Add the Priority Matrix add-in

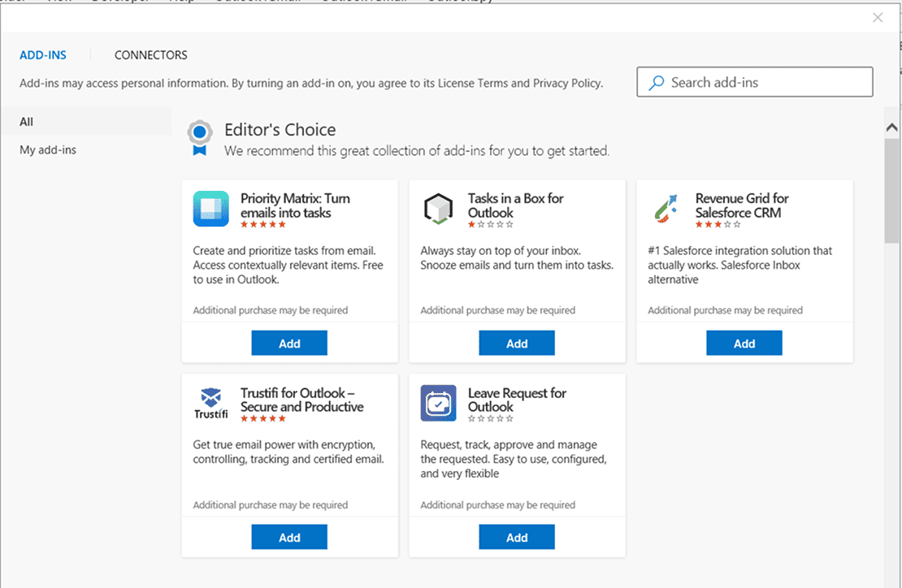click(x=289, y=343)
